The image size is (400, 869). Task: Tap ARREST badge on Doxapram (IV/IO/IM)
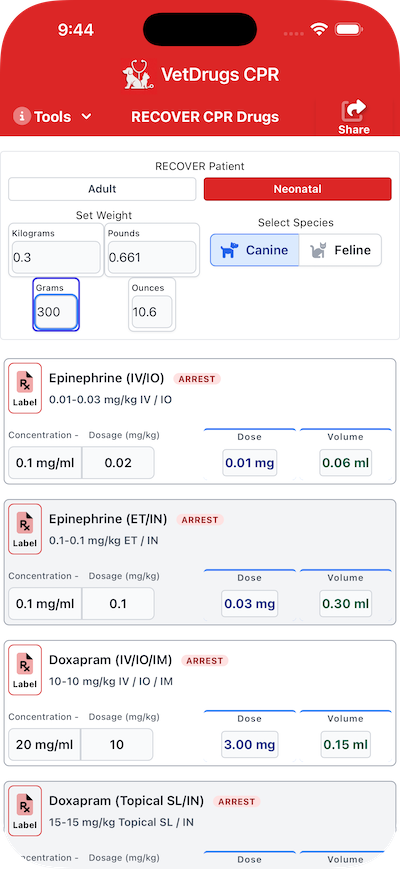[x=205, y=661]
